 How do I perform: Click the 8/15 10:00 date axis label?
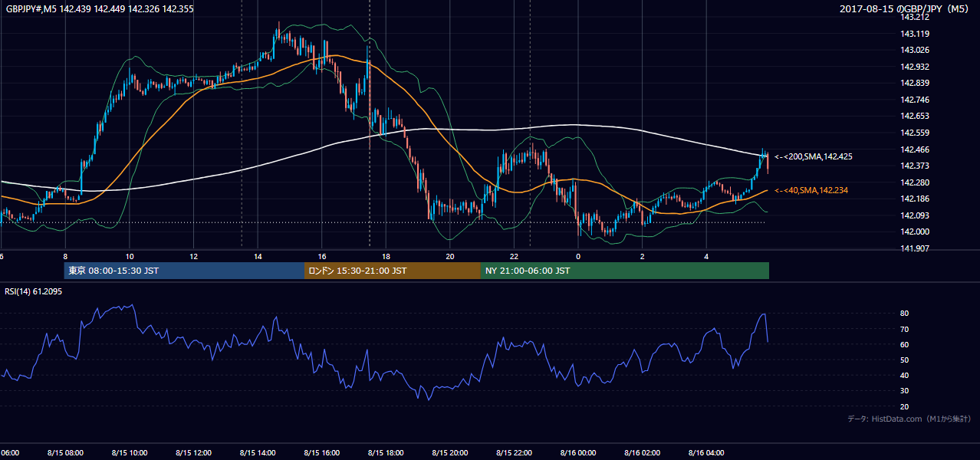130,453
